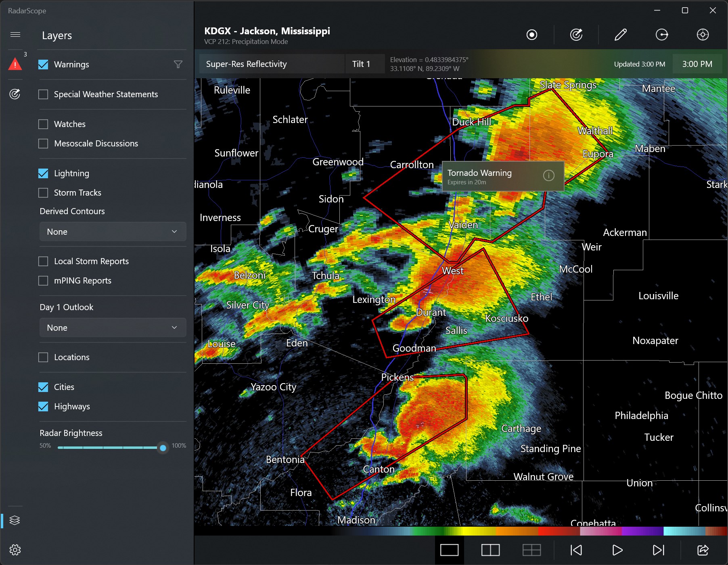Disable the Lightning layer

43,173
